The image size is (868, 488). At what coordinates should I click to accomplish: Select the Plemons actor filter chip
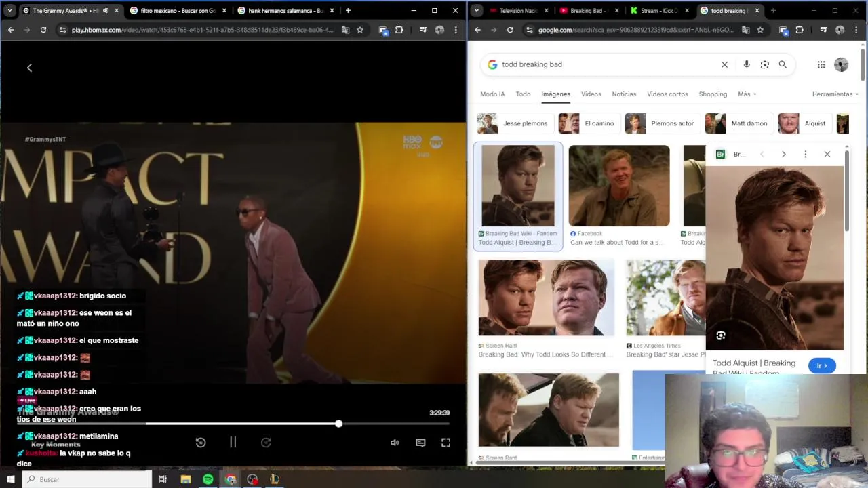[x=661, y=123]
